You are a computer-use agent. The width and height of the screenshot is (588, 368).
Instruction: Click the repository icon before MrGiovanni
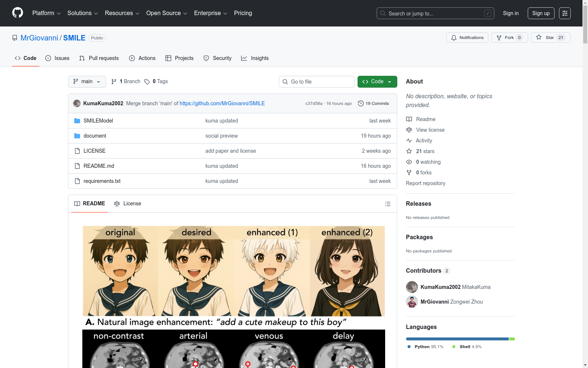pos(15,38)
